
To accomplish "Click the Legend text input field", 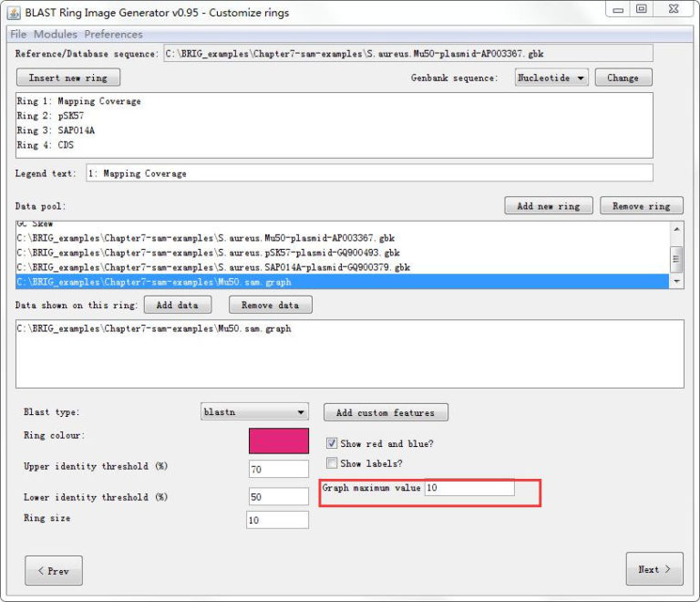I will tap(369, 172).
